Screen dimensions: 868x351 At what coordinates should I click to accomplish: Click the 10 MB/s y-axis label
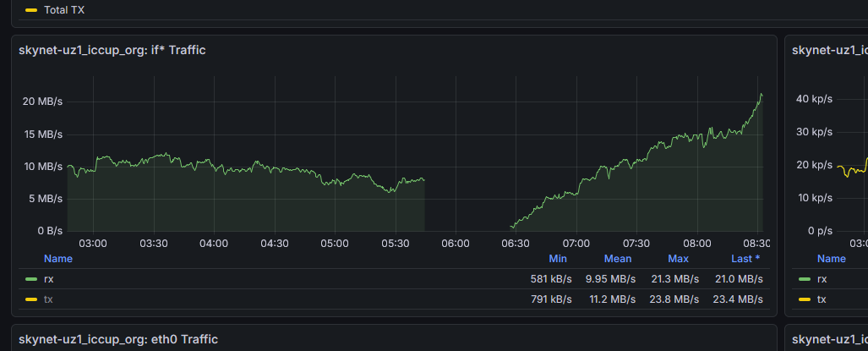(42, 166)
